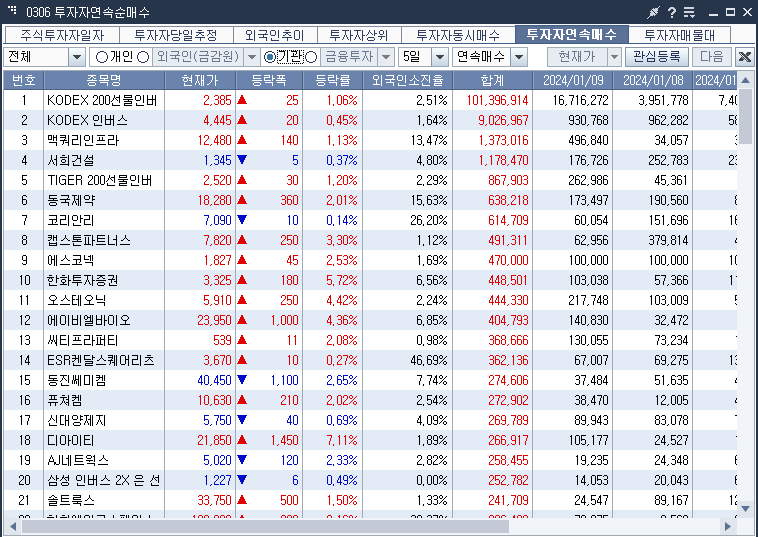
Task: Select the 투자자연속매수 tab
Action: 571,34
